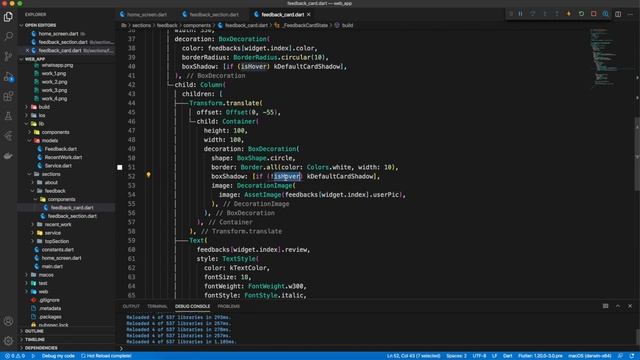This screenshot has height=360, width=640.
Task: Click the breakpoint marker beside line 51
Action: pos(120,167)
